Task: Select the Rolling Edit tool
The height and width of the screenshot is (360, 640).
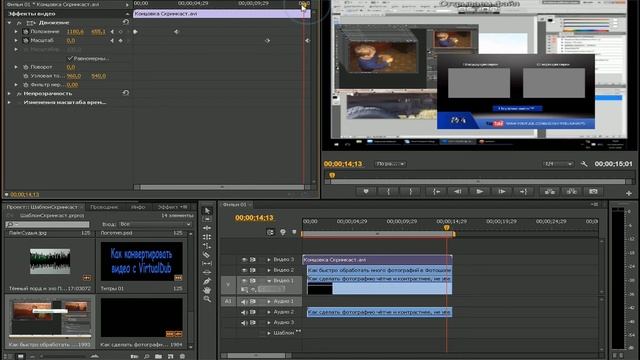Action: coord(207,237)
